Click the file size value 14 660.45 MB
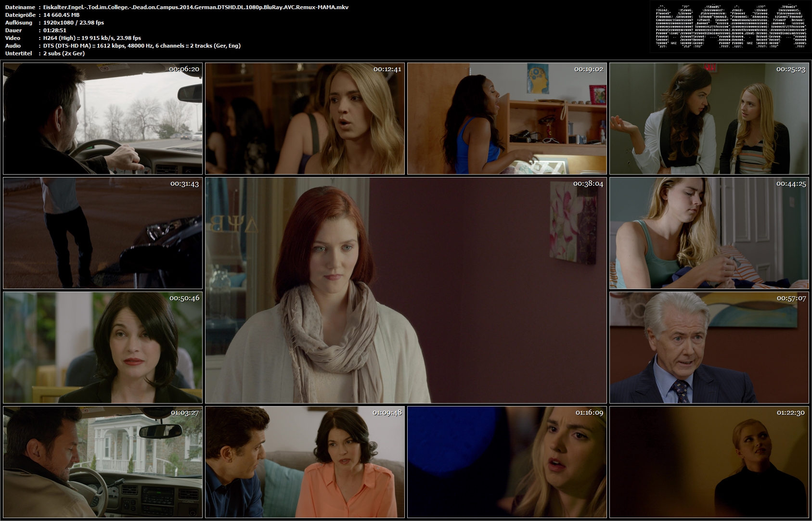 pos(62,15)
